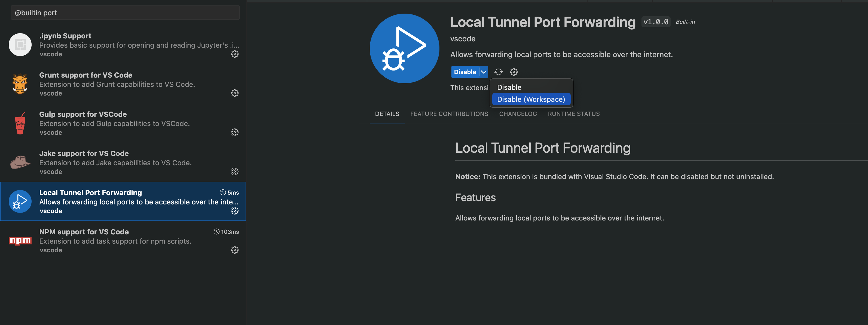
Task: Expand the Disable button dropdown arrow
Action: pos(484,72)
